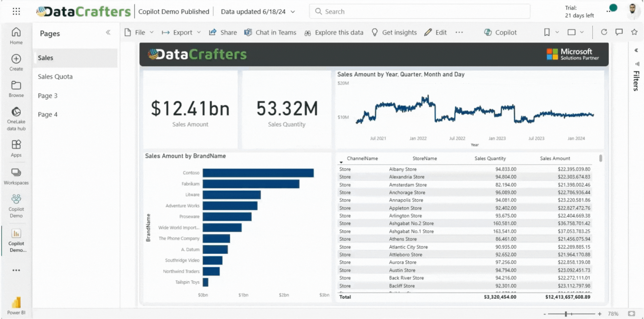Expand the Data updated dropdown
This screenshot has width=644, height=319.
pos(293,12)
